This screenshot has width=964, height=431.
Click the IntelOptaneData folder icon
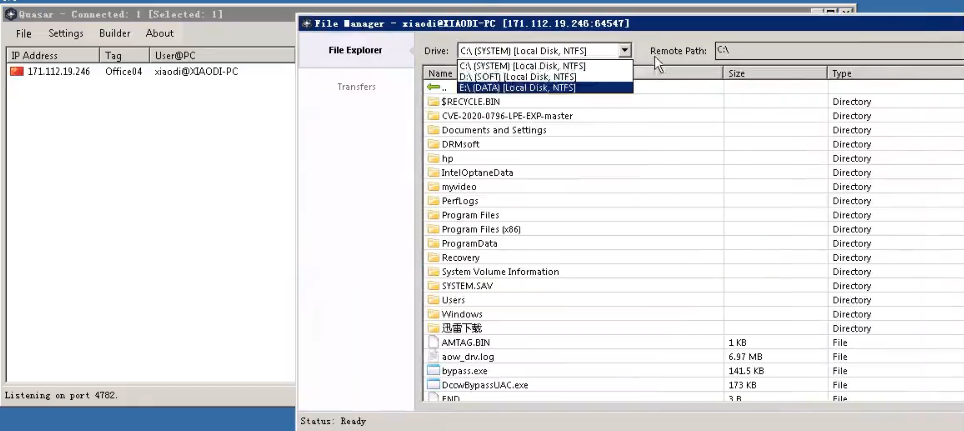433,172
